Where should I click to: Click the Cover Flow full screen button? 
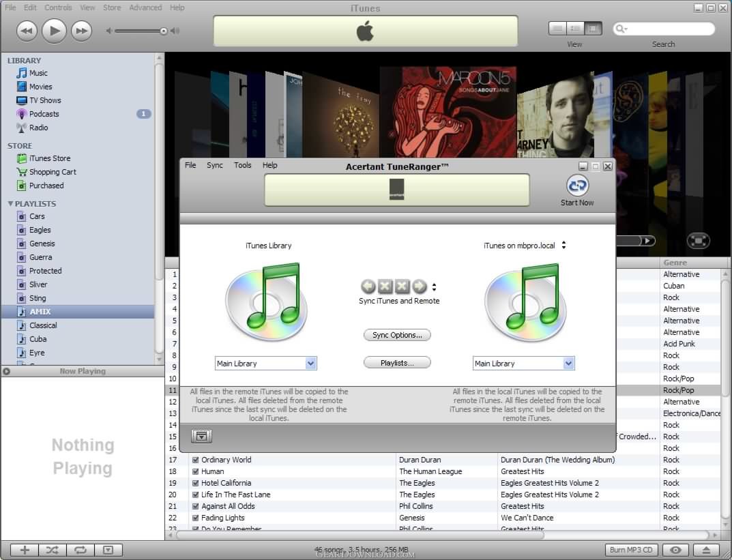(699, 240)
